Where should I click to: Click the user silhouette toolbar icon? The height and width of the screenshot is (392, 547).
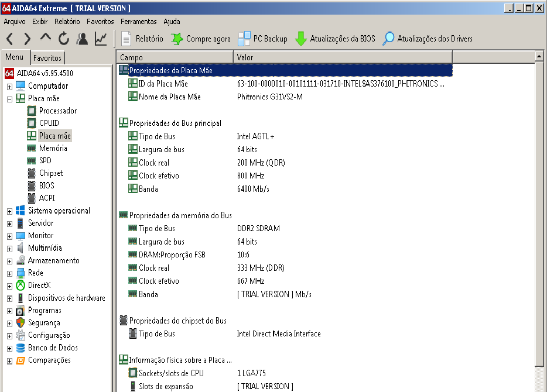(83, 39)
